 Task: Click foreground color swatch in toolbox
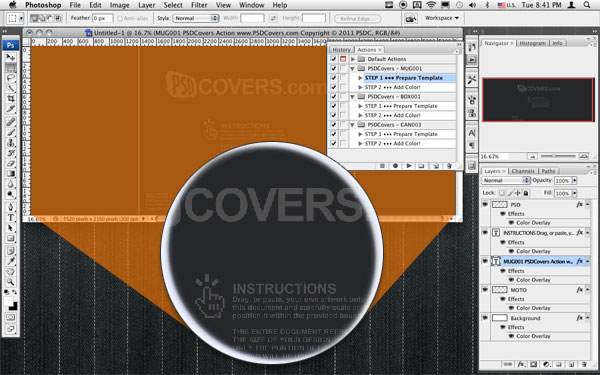8,302
